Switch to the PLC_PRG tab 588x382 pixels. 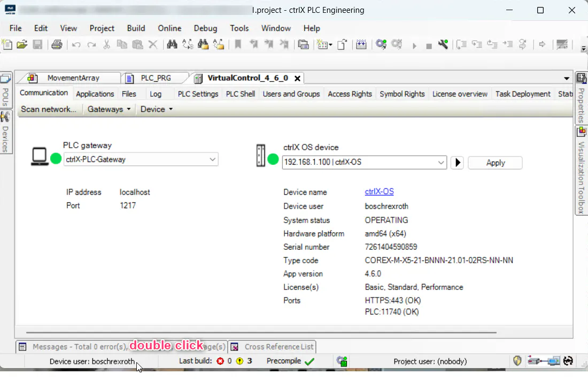[154, 78]
